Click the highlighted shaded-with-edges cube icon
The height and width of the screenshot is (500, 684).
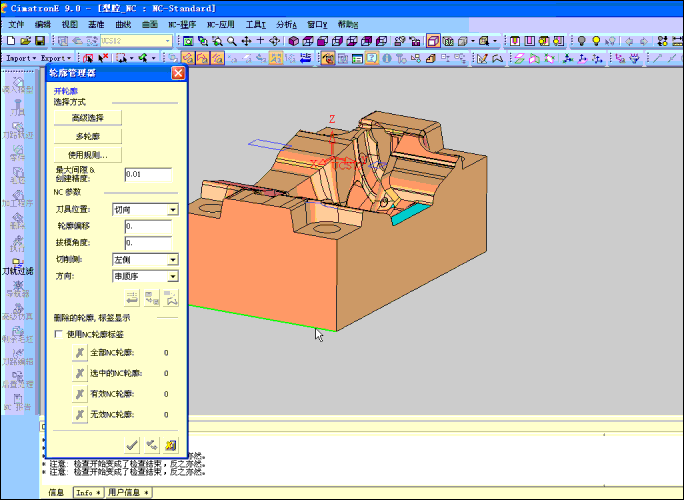433,41
